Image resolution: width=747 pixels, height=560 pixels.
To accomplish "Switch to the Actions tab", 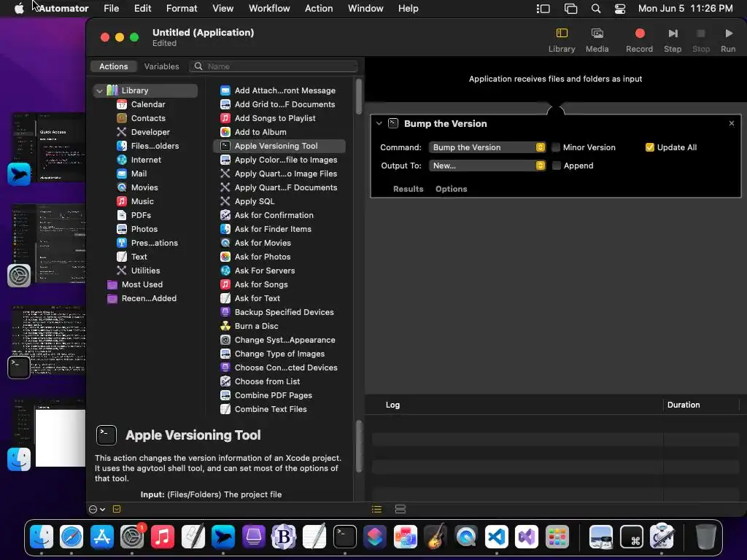I will [113, 66].
